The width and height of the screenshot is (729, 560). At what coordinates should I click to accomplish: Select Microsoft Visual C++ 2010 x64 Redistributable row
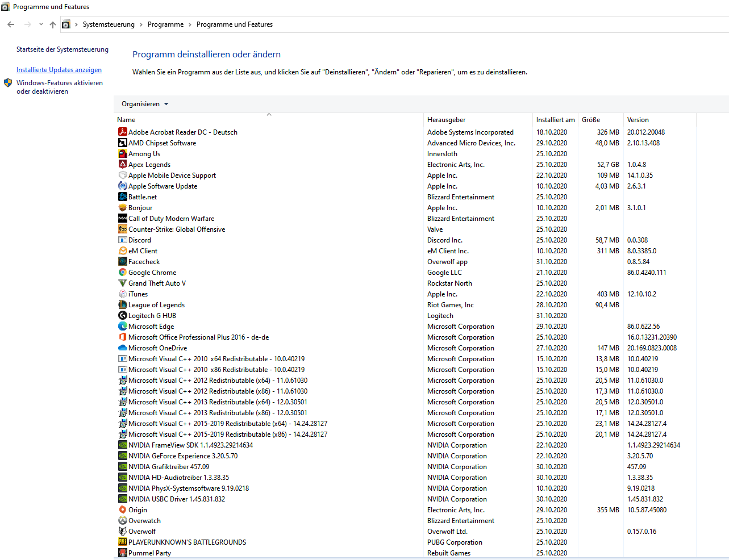[x=406, y=358]
